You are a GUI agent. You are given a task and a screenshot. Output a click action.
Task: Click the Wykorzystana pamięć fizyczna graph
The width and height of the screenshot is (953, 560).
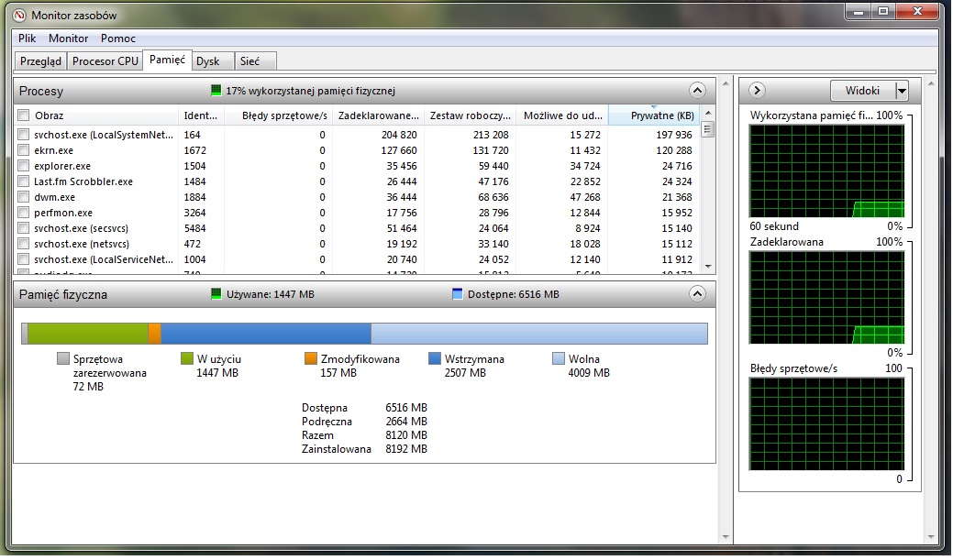[827, 170]
